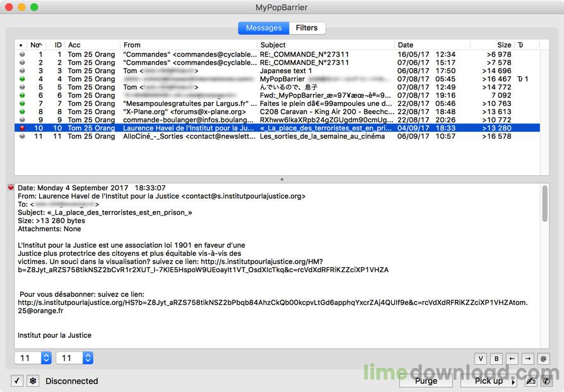
Task: Sort the list by the No column header
Action: click(x=35, y=45)
